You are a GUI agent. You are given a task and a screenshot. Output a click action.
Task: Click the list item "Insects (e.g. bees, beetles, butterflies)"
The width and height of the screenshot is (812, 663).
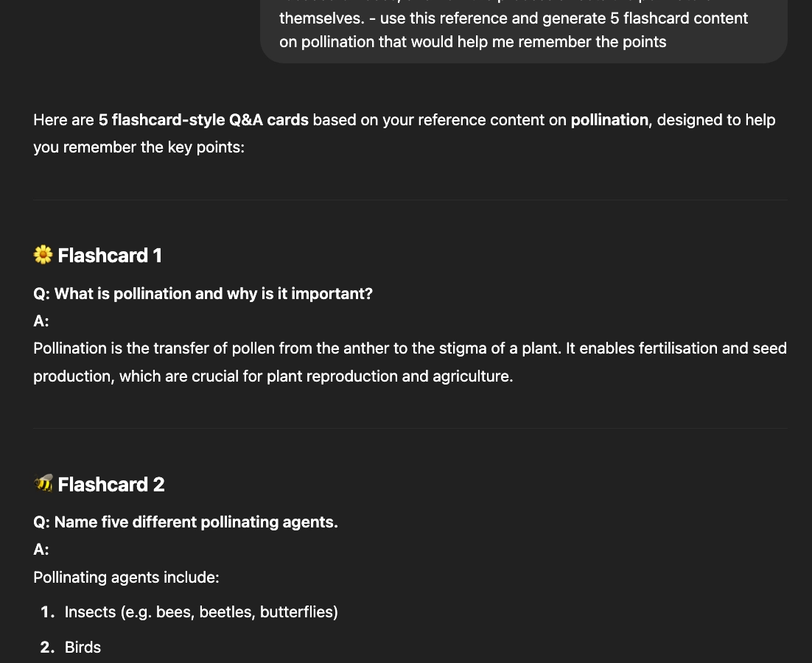pyautogui.click(x=201, y=612)
